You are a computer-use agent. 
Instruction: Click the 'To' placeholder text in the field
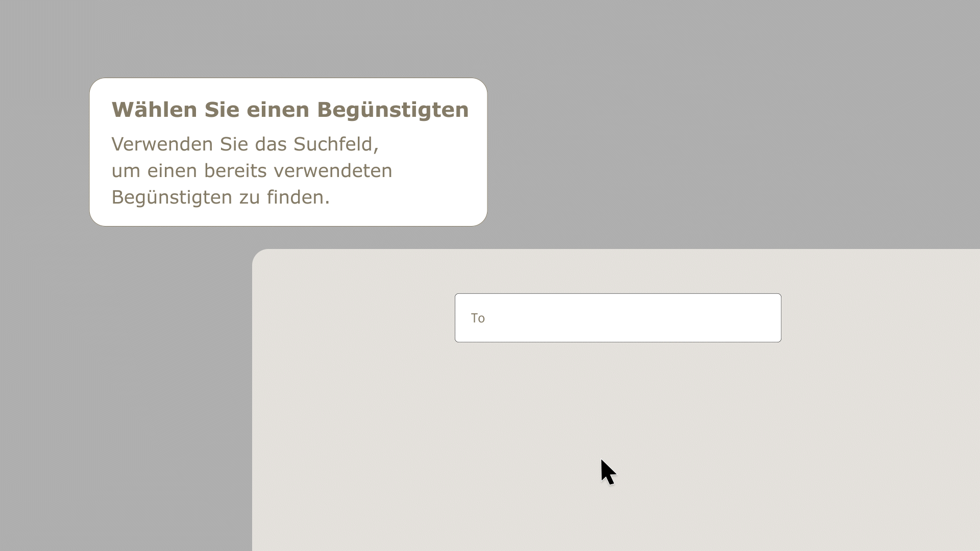478,318
